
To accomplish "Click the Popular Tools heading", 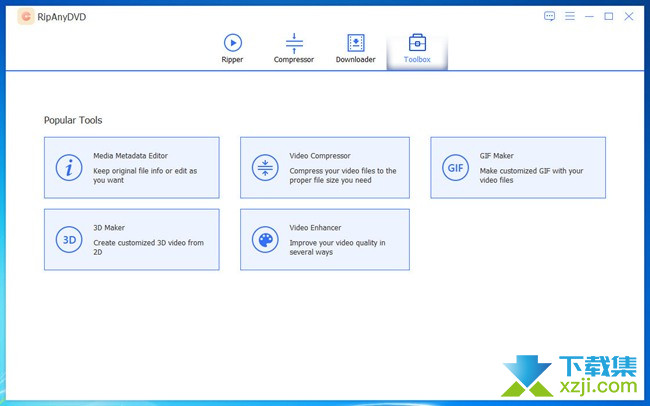I will point(73,120).
